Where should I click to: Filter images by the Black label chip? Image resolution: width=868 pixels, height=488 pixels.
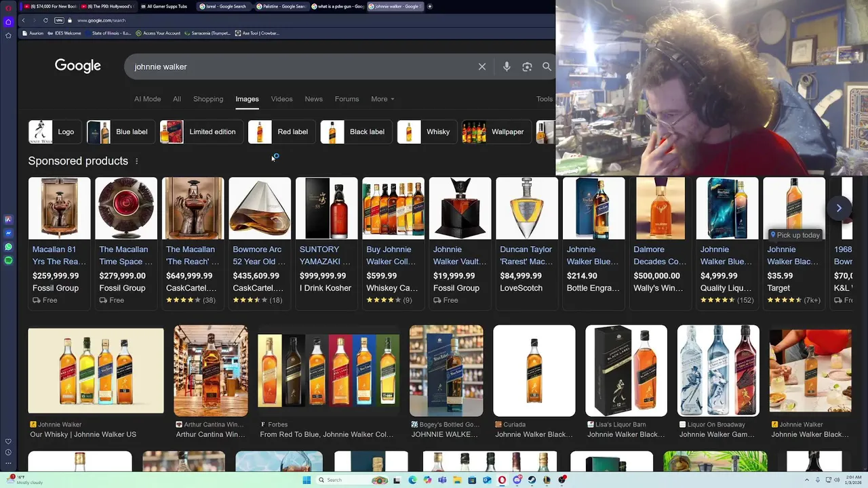click(x=355, y=131)
